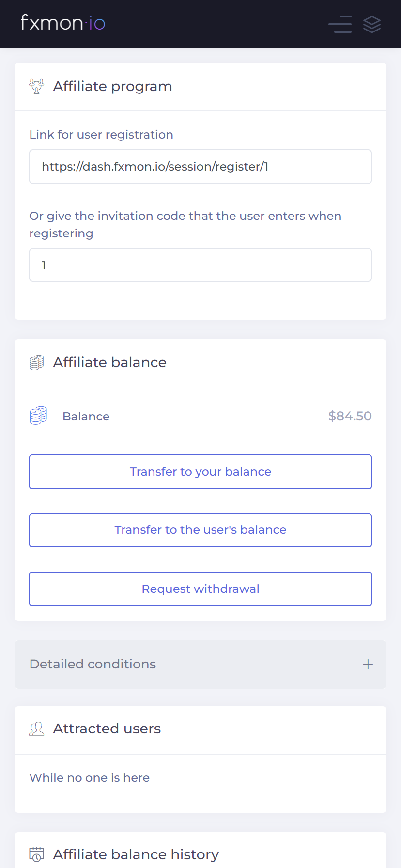Click the While no one is here text

tap(90, 778)
